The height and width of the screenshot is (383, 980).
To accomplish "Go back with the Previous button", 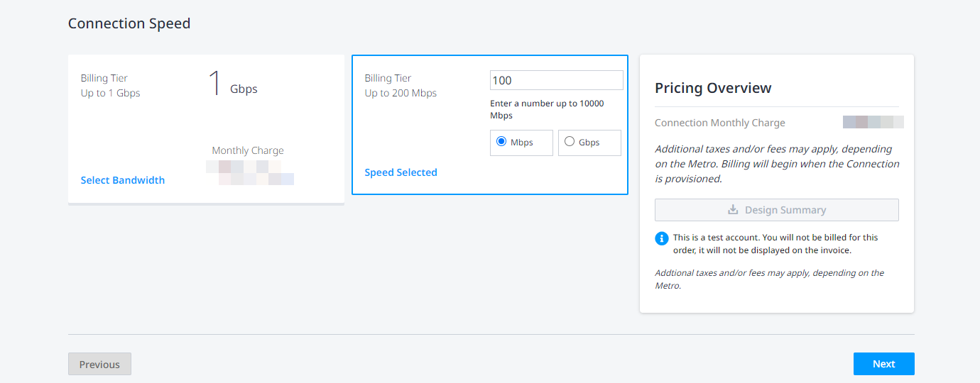I will [99, 364].
